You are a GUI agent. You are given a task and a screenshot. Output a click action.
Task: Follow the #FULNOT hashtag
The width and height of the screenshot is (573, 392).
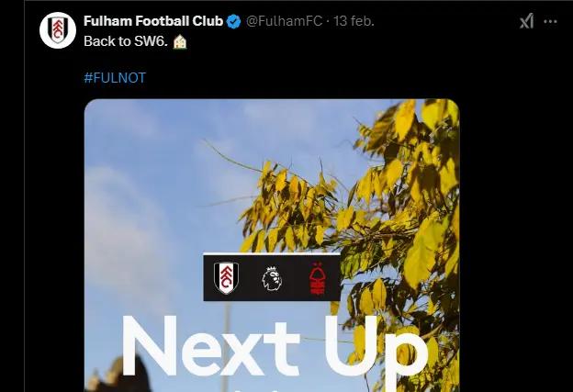tap(115, 78)
